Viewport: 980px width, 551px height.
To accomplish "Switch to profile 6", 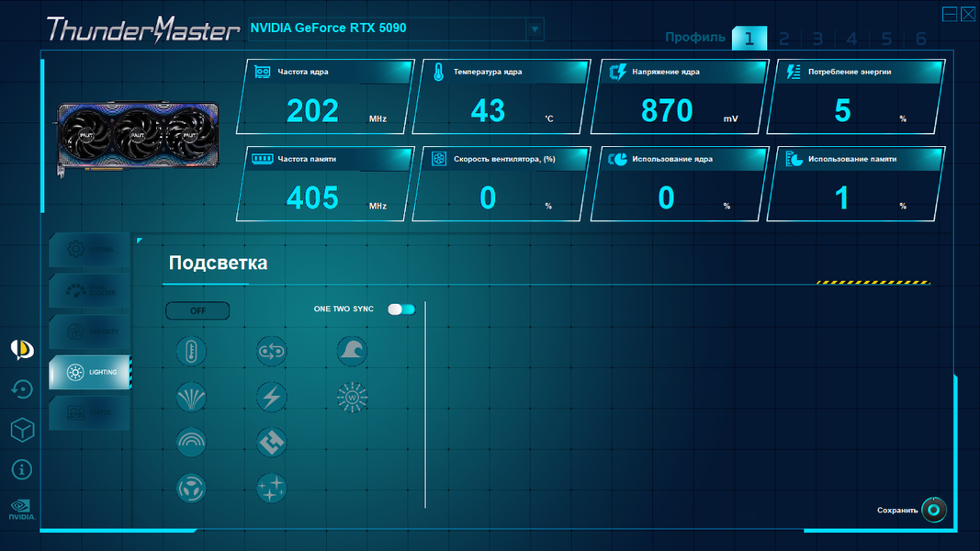I will click(920, 39).
